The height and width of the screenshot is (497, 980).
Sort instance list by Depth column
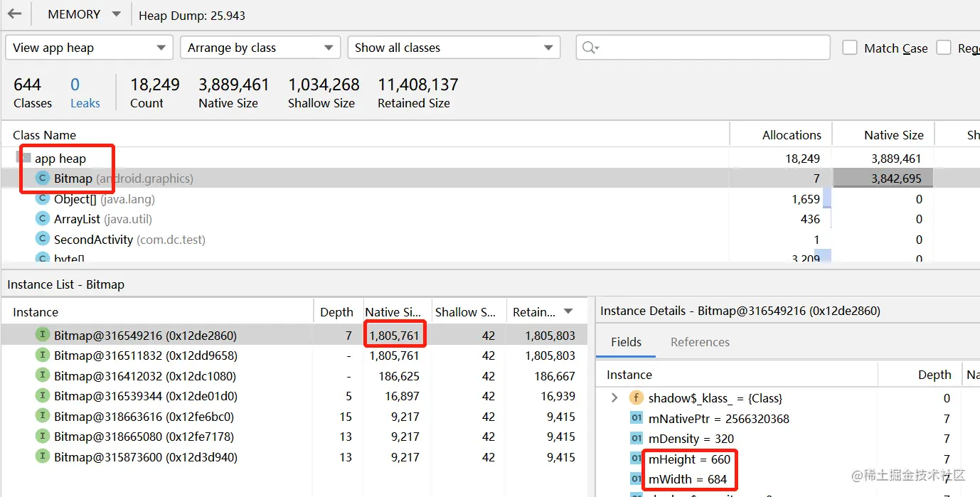pos(336,311)
